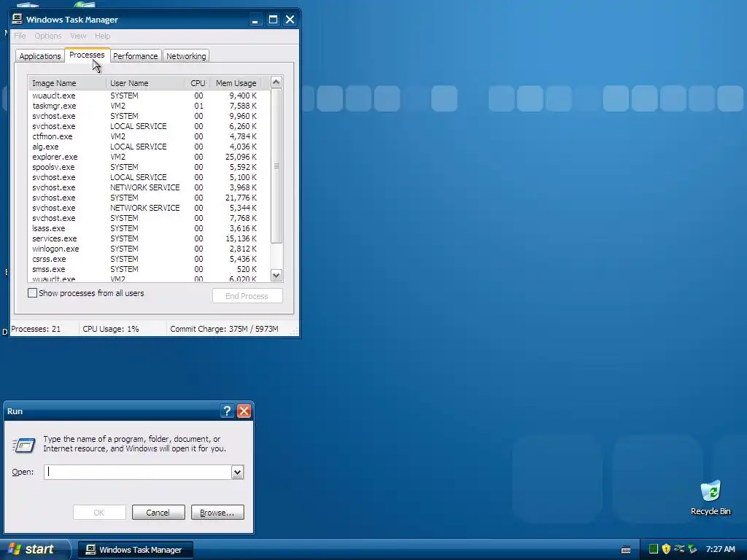The height and width of the screenshot is (560, 747).
Task: Click the Run dialog help question mark
Action: click(228, 411)
